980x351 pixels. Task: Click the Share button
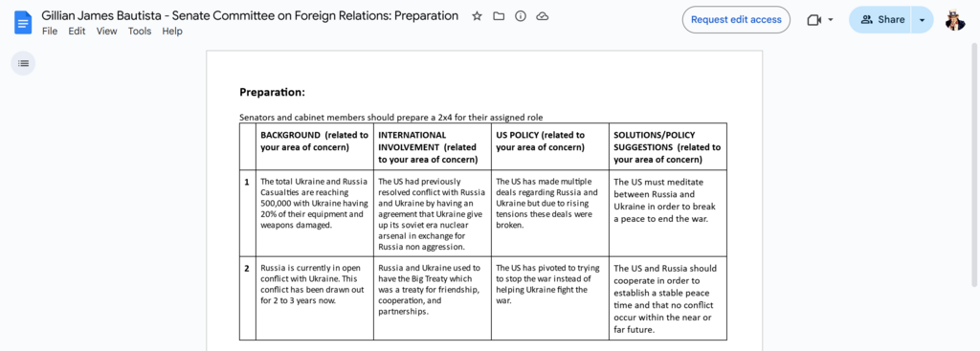(x=880, y=20)
